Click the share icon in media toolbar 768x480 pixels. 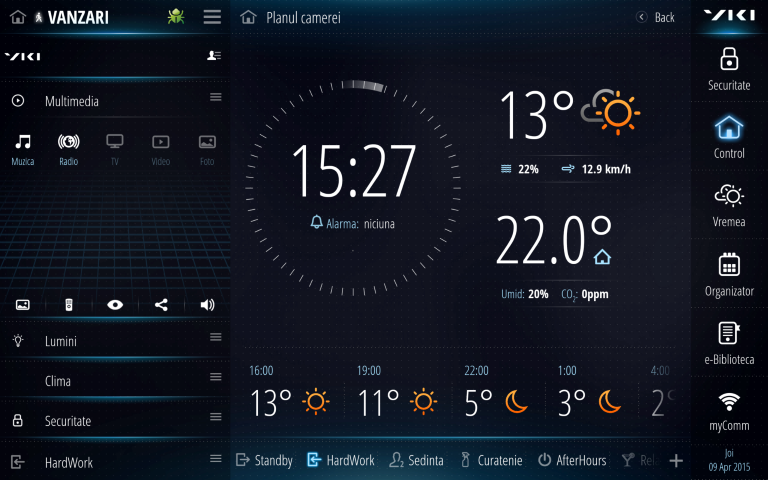(161, 305)
